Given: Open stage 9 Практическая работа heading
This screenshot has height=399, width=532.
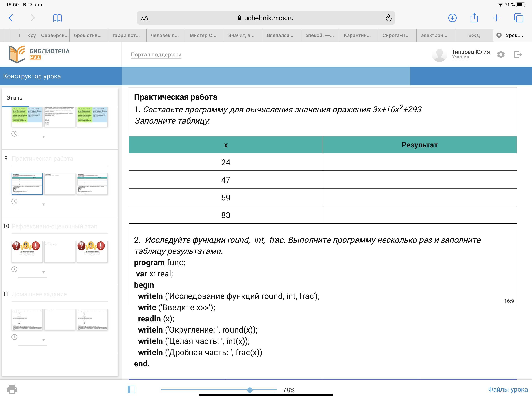Looking at the screenshot, I should tap(42, 159).
